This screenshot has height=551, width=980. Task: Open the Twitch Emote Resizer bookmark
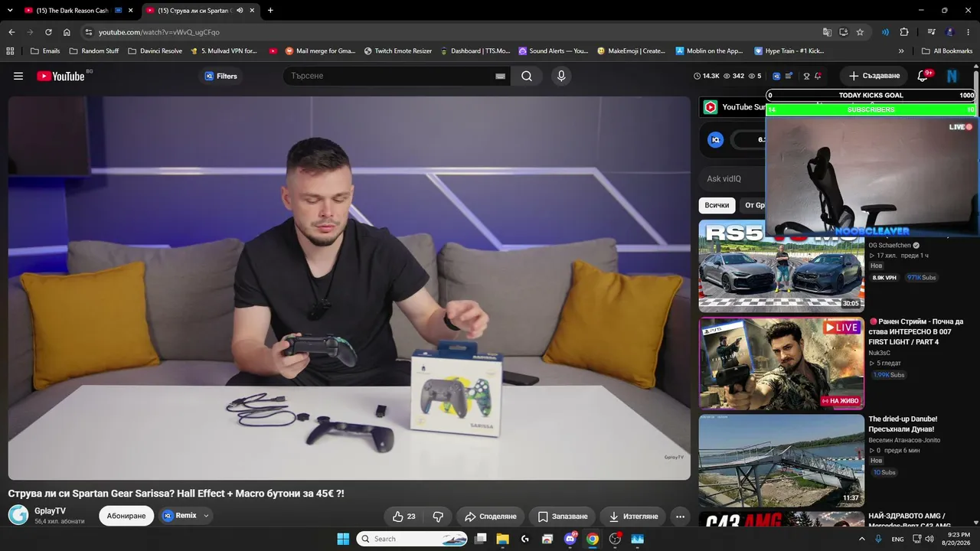pyautogui.click(x=398, y=51)
